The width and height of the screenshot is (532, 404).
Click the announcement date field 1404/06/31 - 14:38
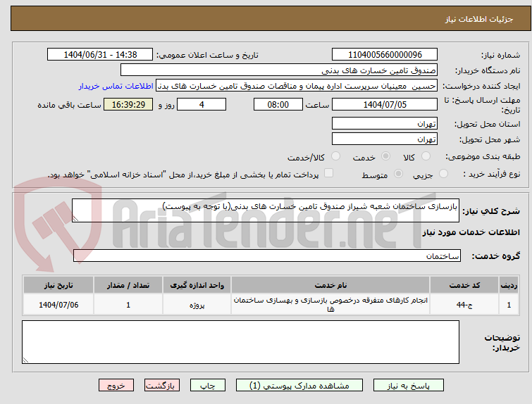pos(100,55)
